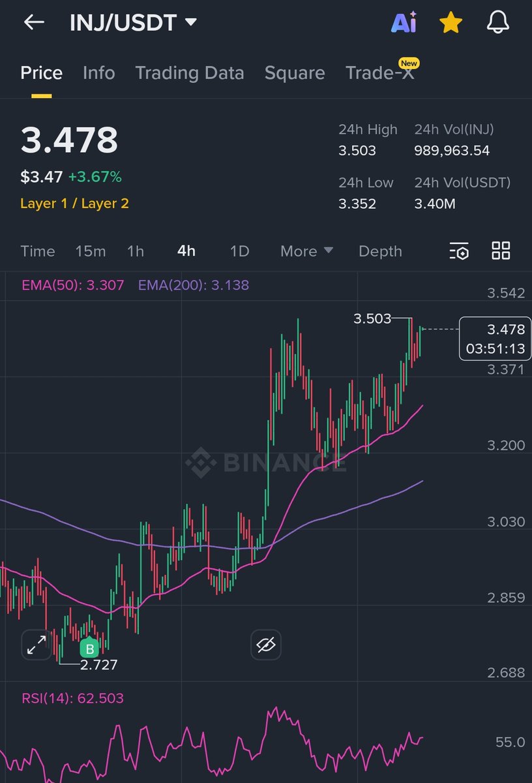This screenshot has height=783, width=532.
Task: Tap the EMA(200): 3.138 label
Action: [194, 285]
